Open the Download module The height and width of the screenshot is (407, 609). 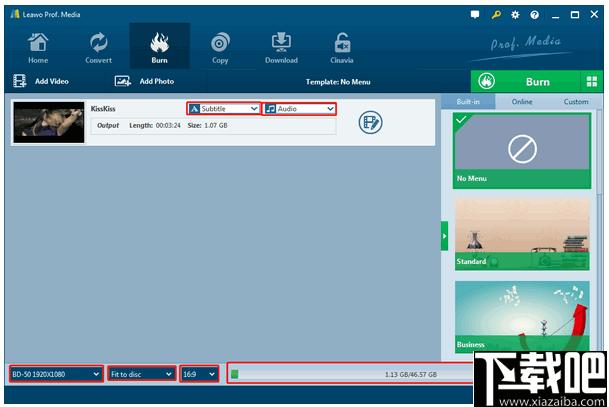[281, 48]
